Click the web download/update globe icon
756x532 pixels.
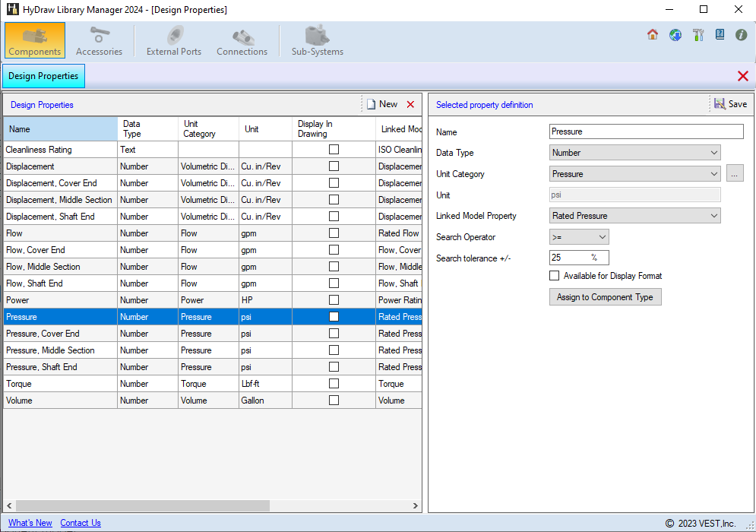click(x=675, y=35)
